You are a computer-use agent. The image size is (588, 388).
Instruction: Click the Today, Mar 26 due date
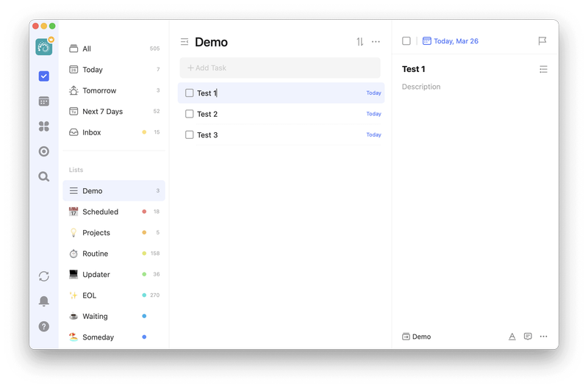click(x=451, y=41)
